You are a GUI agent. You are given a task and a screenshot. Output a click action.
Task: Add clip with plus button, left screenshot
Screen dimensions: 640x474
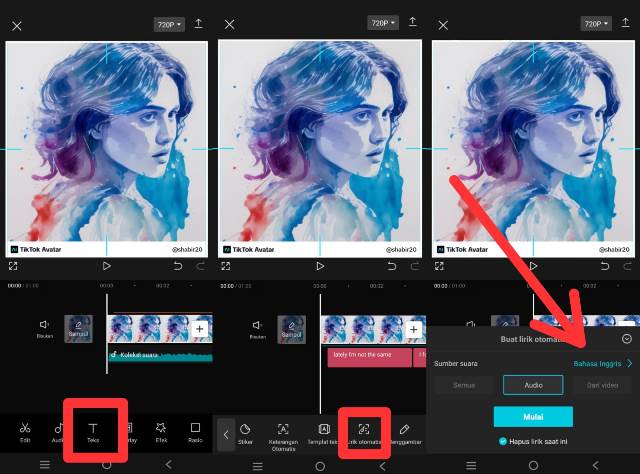[200, 329]
